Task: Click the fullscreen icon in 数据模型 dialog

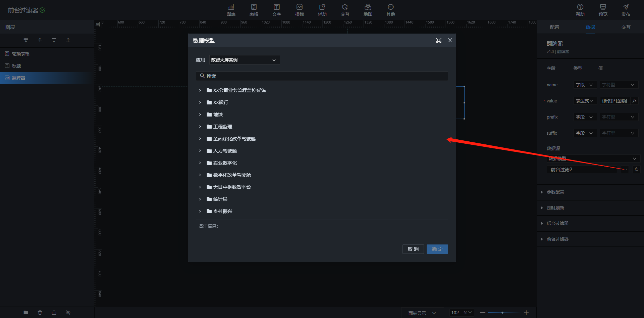Action: coord(438,40)
